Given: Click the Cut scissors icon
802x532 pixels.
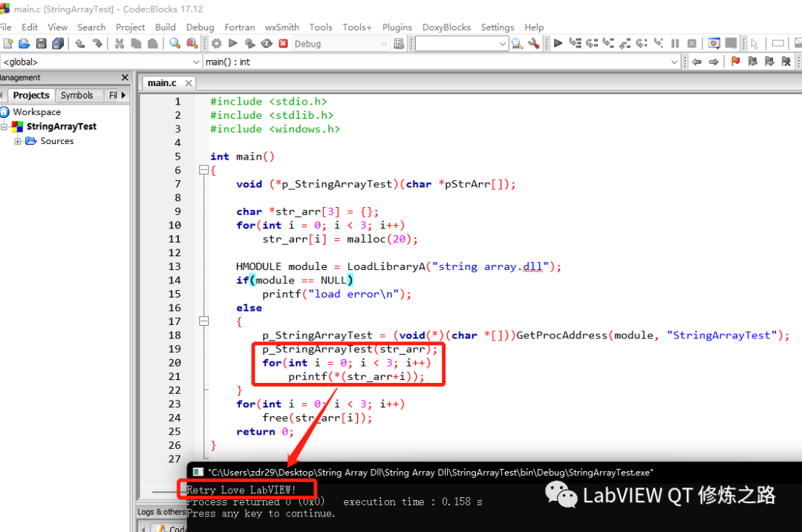Looking at the screenshot, I should coord(119,44).
